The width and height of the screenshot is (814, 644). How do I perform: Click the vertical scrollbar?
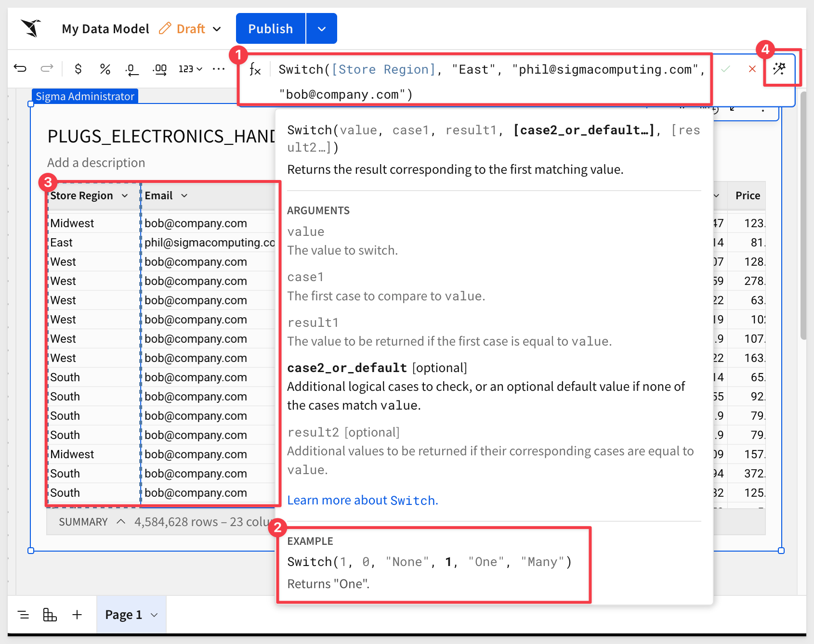point(803,216)
